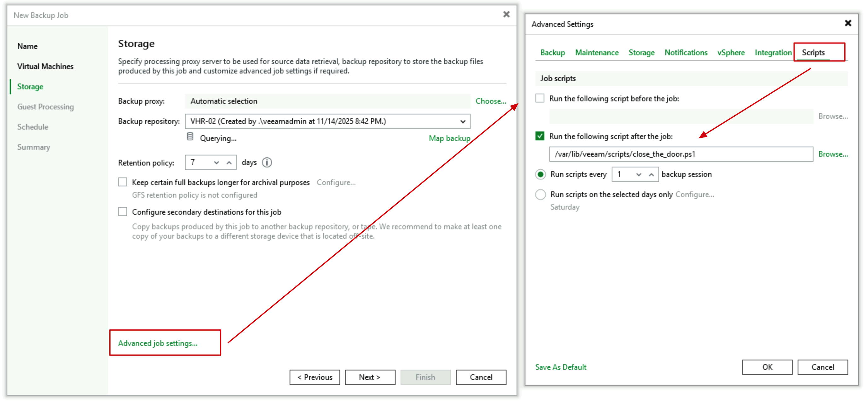Switch to the Notifications tab
Screen dimensions: 868x401
click(686, 53)
